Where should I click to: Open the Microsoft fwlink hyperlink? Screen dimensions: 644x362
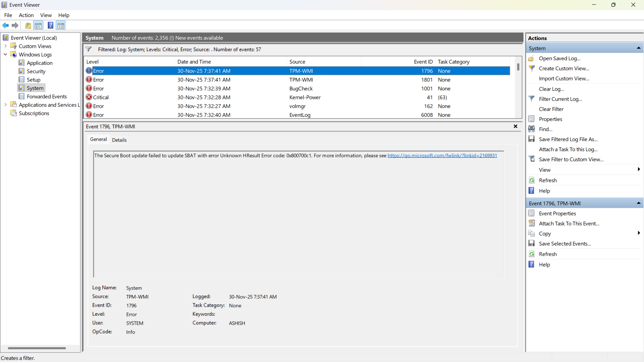pyautogui.click(x=442, y=156)
